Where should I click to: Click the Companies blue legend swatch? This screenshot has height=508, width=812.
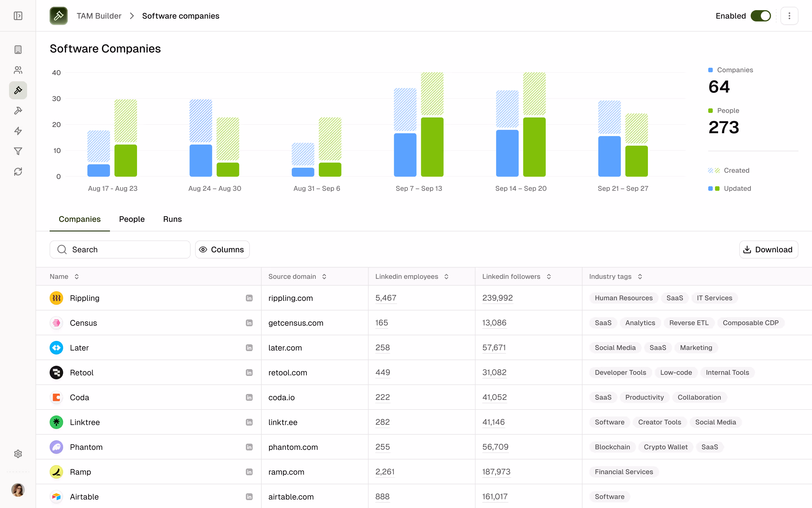pos(710,70)
